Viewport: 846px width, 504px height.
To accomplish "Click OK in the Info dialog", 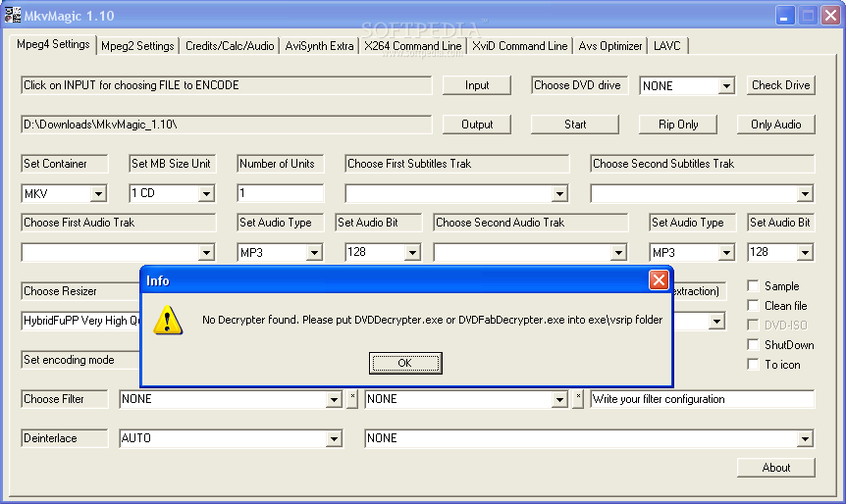I will click(x=405, y=363).
